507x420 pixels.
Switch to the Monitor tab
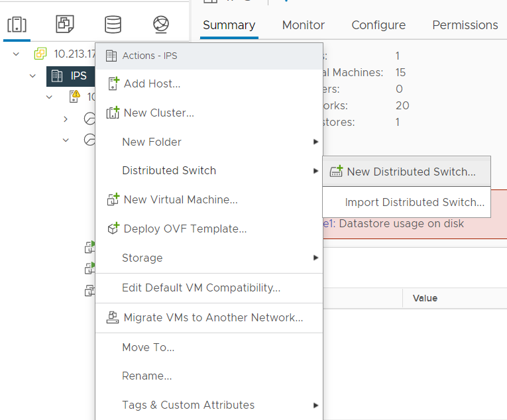[x=304, y=25]
